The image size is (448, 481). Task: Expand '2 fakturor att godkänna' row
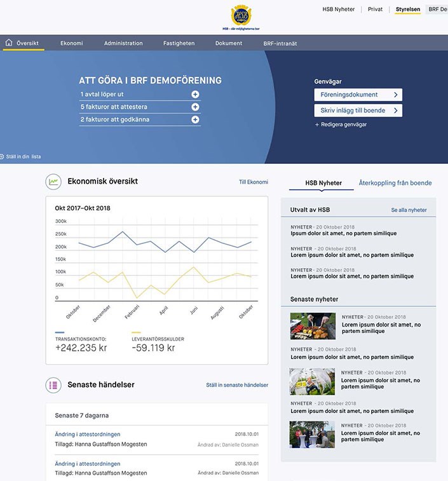click(195, 119)
